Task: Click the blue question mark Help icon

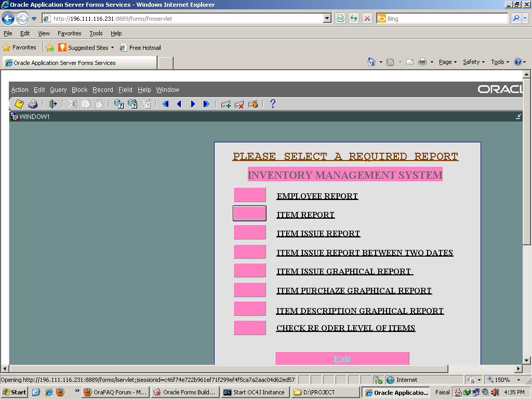Action: click(x=273, y=104)
